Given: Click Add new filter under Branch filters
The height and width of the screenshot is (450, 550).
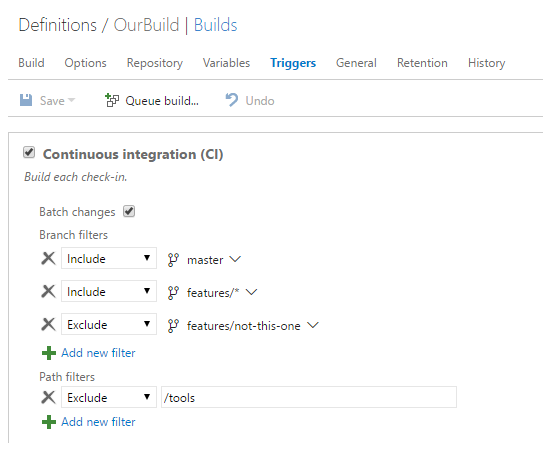Looking at the screenshot, I should pyautogui.click(x=98, y=353).
